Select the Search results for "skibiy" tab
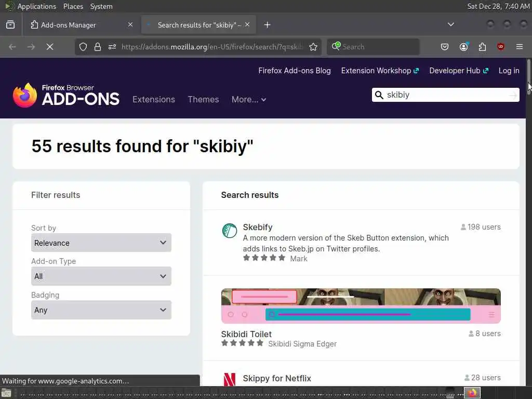 pos(198,25)
